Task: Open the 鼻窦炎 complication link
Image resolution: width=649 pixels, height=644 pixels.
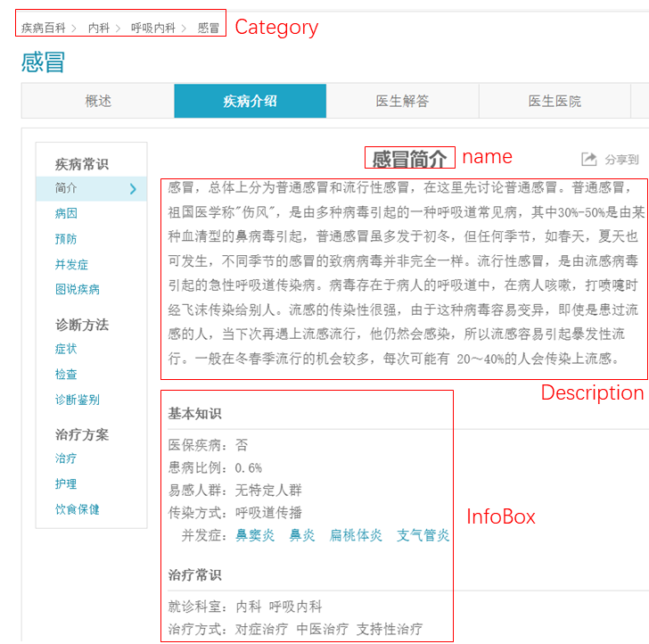Action: (255, 535)
